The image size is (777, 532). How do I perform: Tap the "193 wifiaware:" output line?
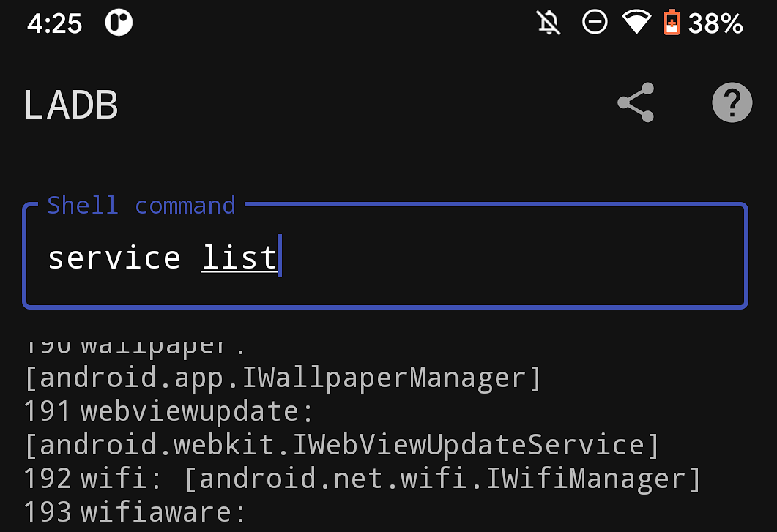[x=135, y=512]
